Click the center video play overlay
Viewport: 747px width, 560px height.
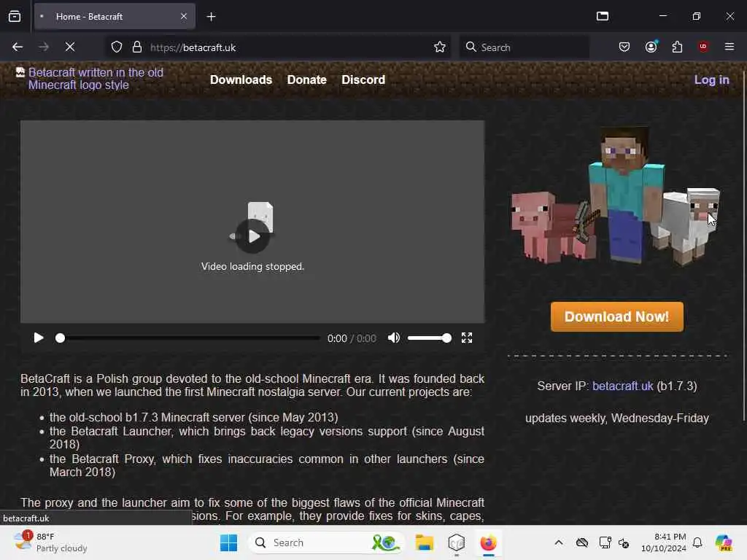click(x=253, y=236)
